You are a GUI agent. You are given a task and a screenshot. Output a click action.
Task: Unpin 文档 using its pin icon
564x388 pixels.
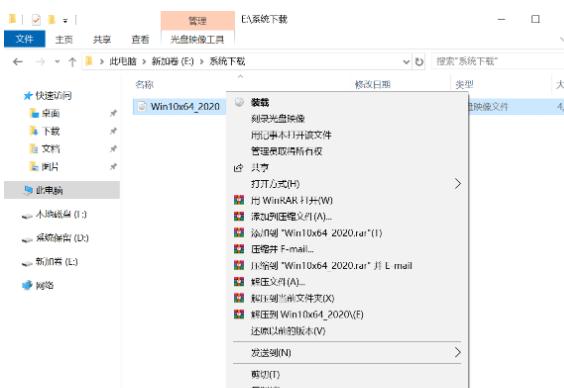[x=113, y=149]
